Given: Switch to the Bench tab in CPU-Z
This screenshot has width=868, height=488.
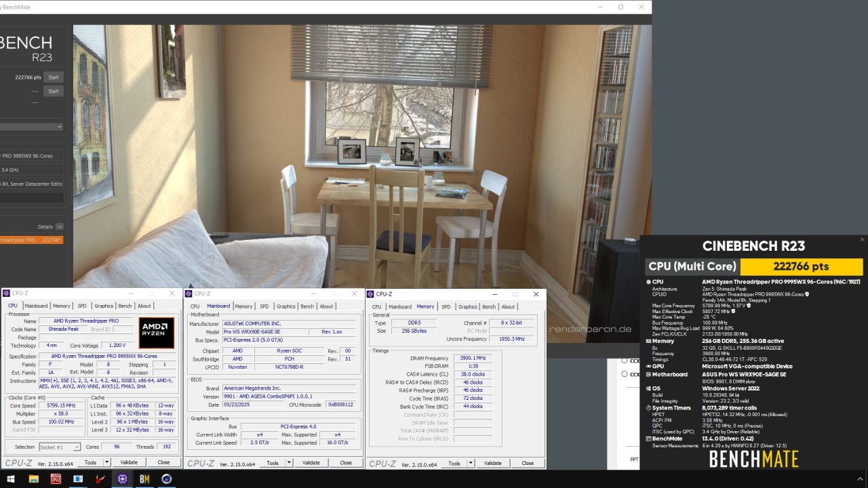Looking at the screenshot, I should tap(125, 306).
